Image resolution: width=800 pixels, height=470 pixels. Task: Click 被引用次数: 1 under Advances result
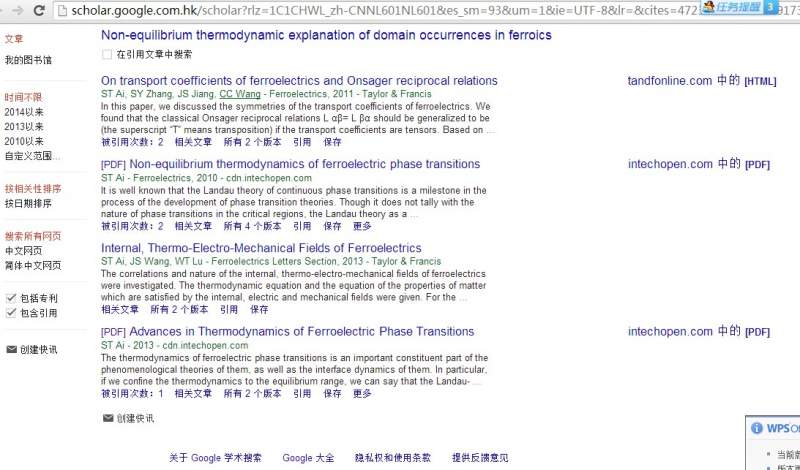click(132, 393)
